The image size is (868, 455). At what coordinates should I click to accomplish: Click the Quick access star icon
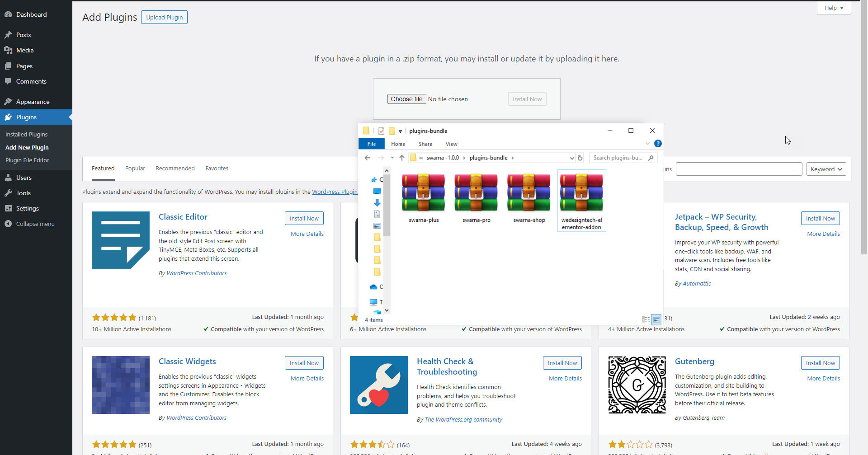coord(374,180)
